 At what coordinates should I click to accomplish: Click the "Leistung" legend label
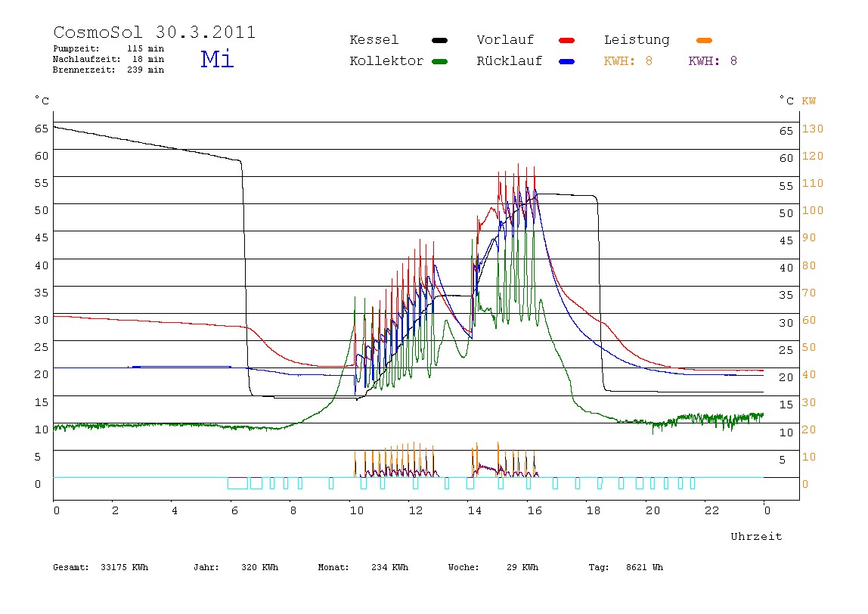tap(637, 40)
